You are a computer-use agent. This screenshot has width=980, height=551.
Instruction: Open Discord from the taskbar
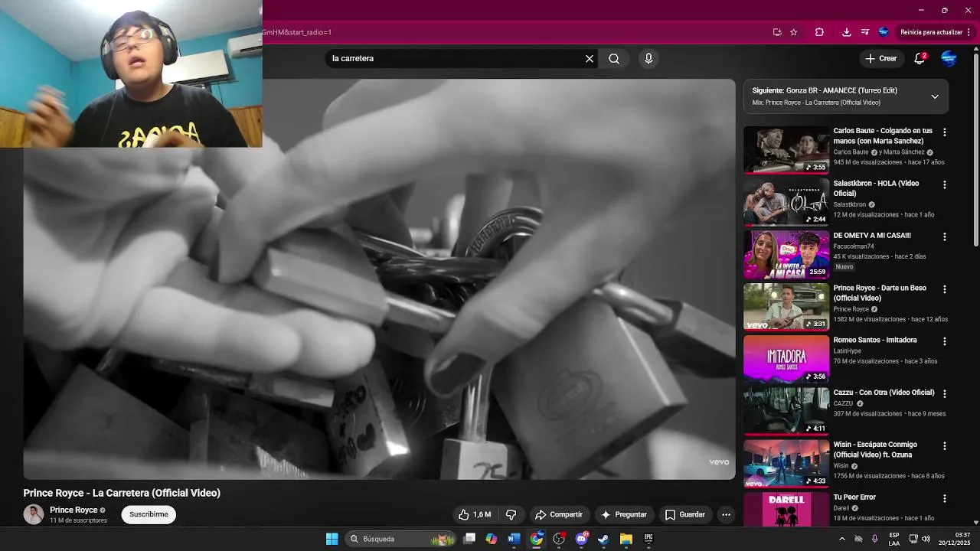point(581,539)
